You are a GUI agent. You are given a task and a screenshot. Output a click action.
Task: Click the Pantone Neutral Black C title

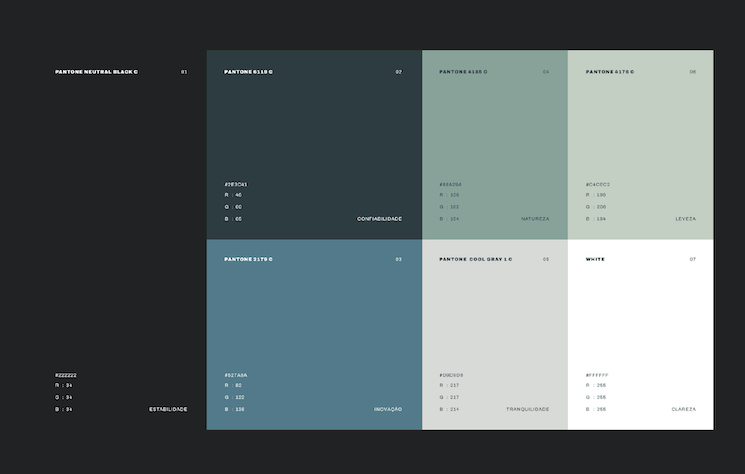pyautogui.click(x=96, y=72)
